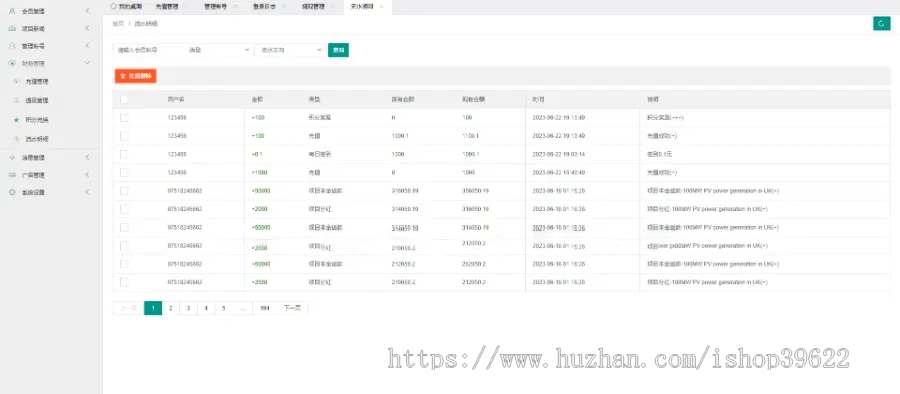Close the 管理账号 tab with its X
This screenshot has width=900, height=394.
[x=235, y=7]
